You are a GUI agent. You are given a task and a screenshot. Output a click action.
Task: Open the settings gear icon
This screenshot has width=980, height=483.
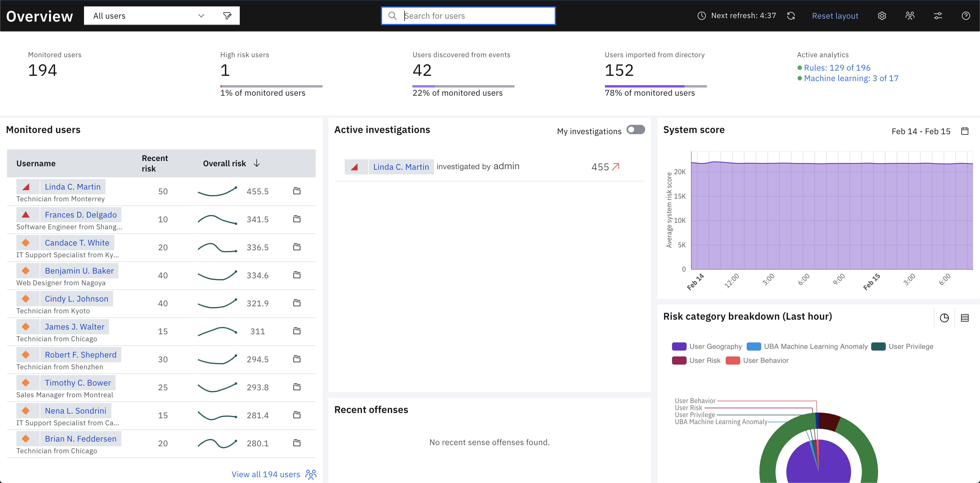point(882,15)
